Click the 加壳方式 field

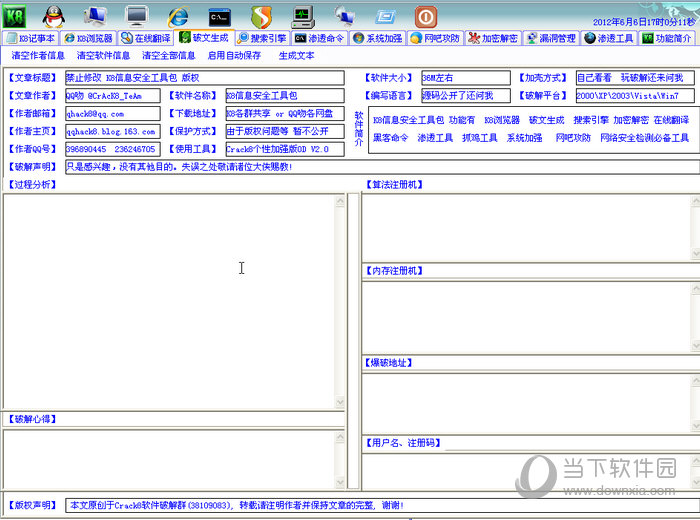point(635,78)
